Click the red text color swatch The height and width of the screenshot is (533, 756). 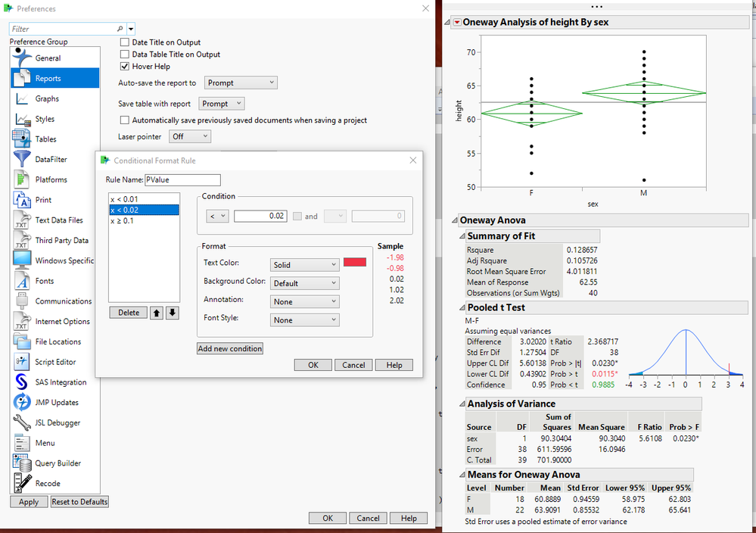(x=355, y=263)
